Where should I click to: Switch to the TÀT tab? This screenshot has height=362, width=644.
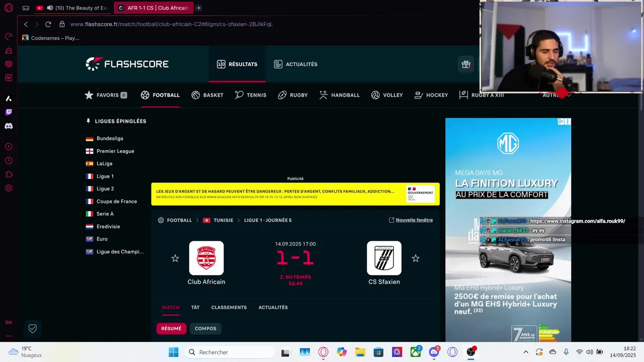[x=195, y=307]
